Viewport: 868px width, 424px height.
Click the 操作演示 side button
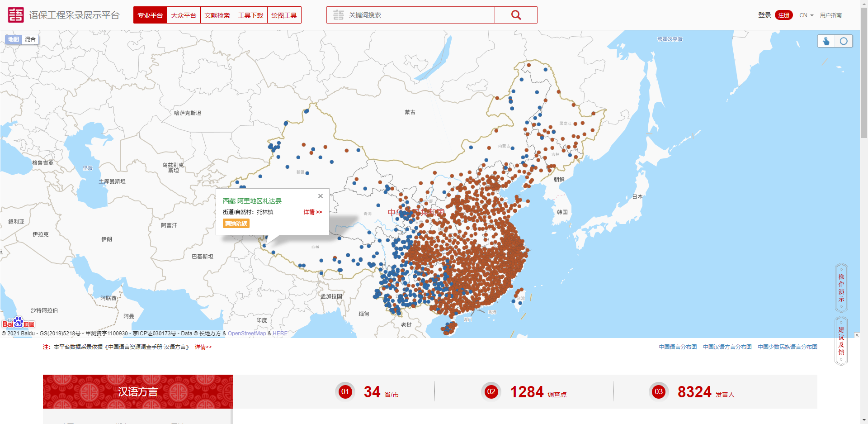coord(841,288)
